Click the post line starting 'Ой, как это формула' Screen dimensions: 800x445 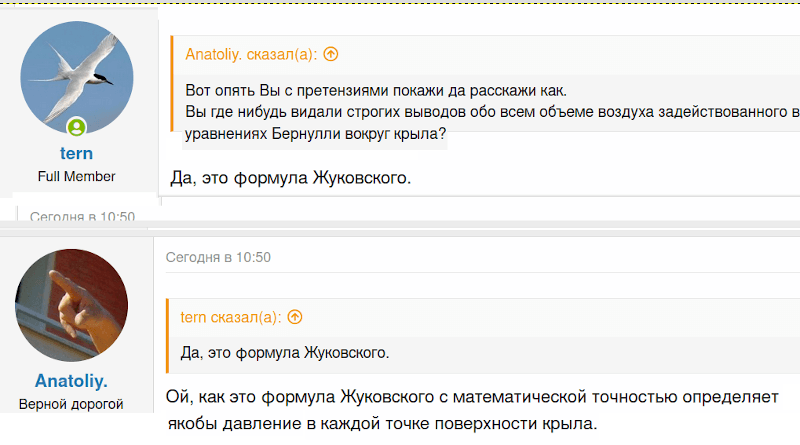[471, 399]
